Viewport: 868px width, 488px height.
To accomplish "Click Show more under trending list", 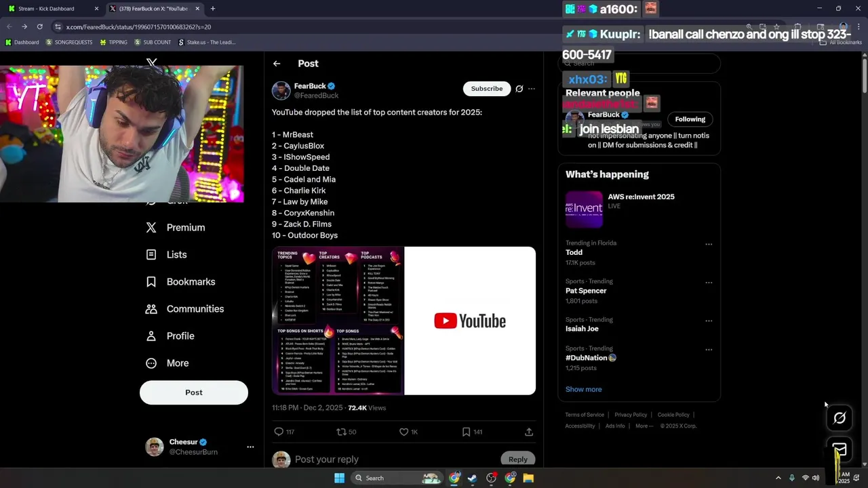I will (x=584, y=390).
